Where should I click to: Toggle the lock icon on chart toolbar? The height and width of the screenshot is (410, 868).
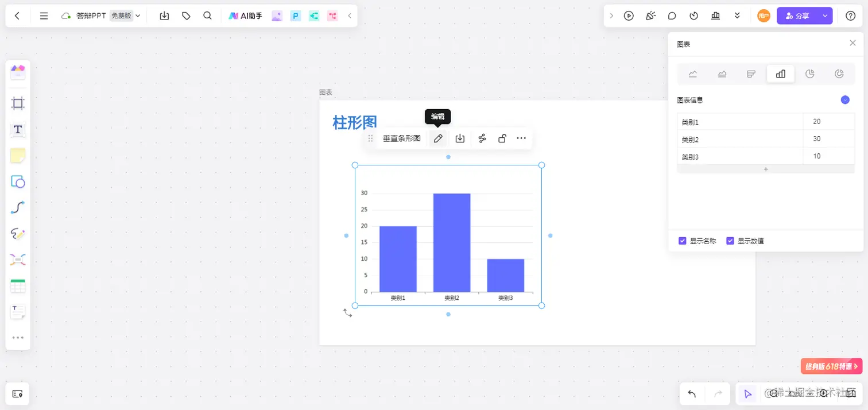click(x=502, y=138)
